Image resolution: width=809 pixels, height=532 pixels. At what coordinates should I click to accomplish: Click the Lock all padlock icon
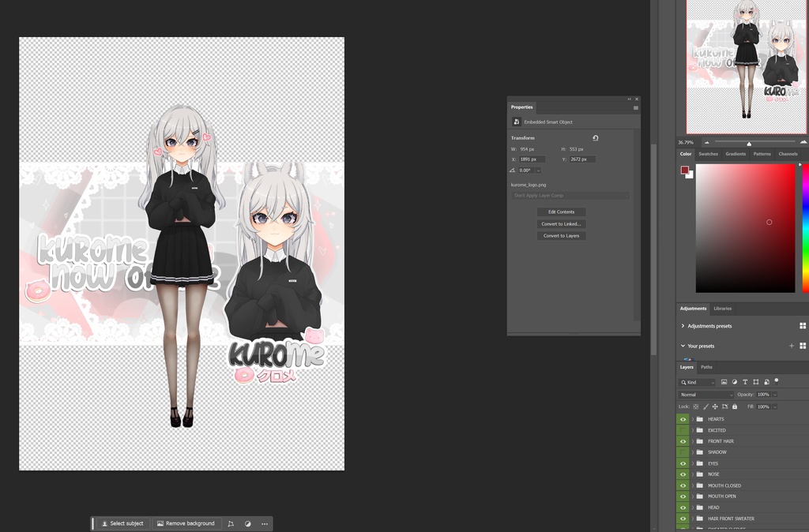(x=735, y=406)
